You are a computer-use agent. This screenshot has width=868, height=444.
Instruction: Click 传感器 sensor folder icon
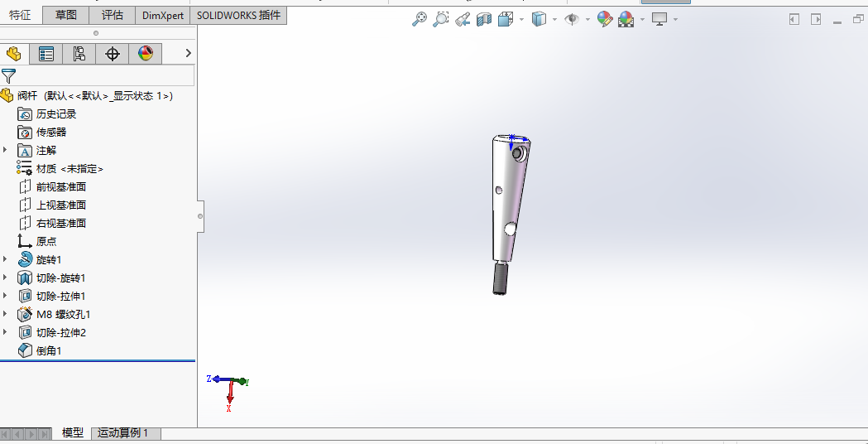(25, 133)
